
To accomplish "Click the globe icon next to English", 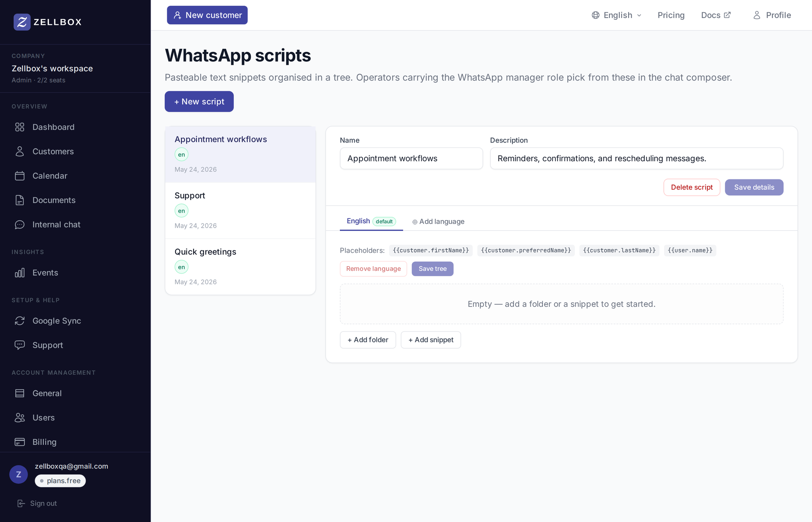I will pos(596,15).
